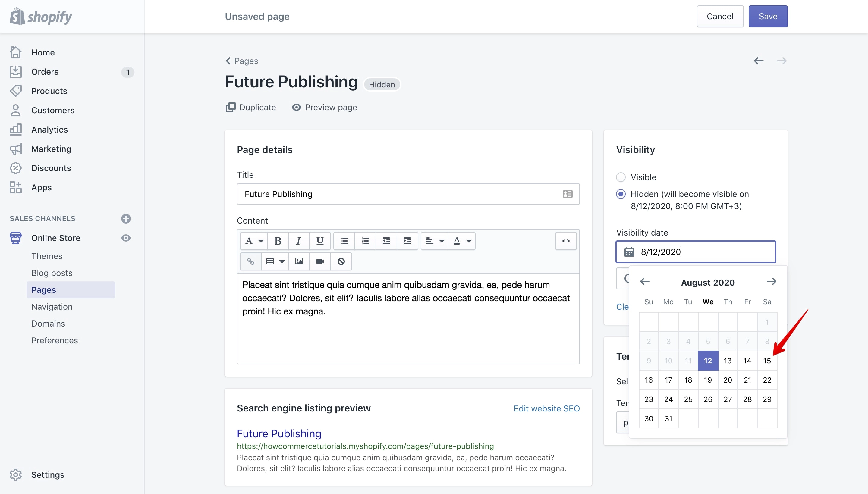Click the Title input field
Viewport: 868px width, 494px height.
pos(408,194)
